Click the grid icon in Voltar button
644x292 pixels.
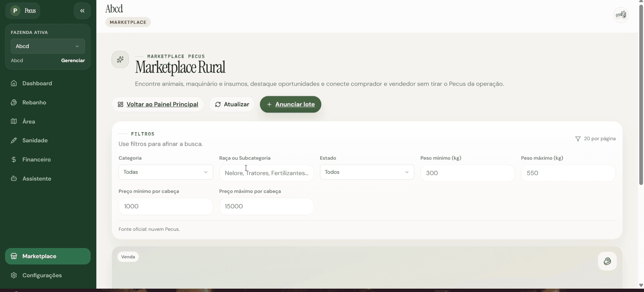121,104
